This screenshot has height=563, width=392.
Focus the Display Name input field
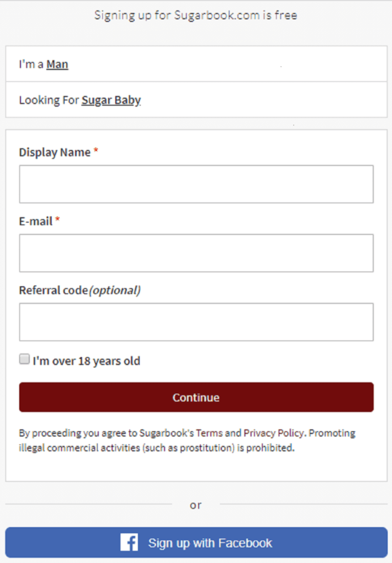pos(196,184)
